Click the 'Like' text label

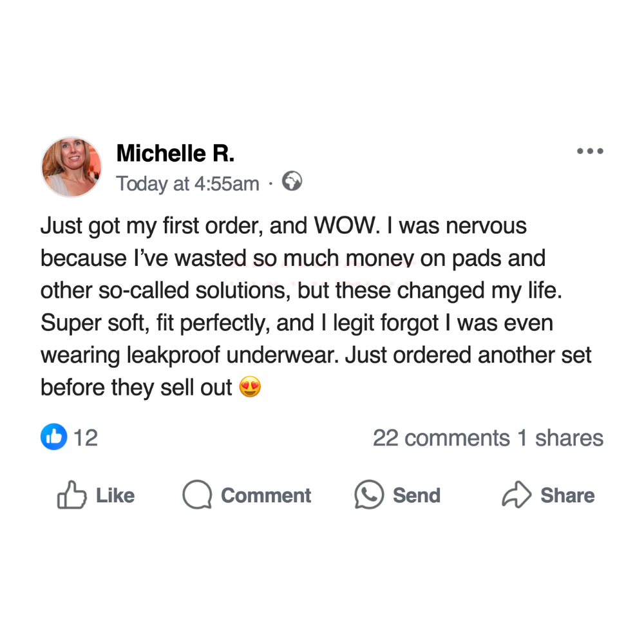coord(115,495)
